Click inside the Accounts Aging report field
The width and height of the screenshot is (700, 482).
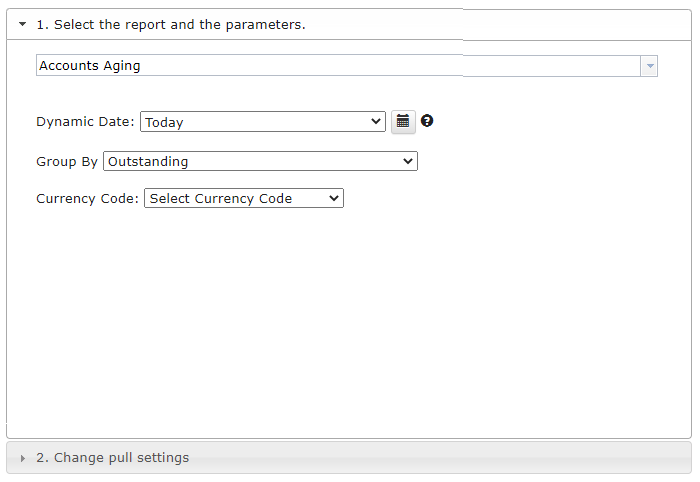(338, 66)
